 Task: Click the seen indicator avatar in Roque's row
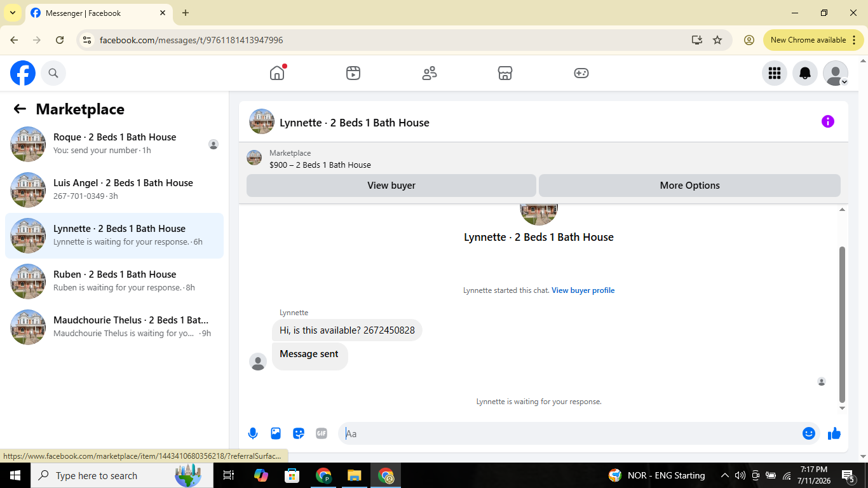[214, 144]
